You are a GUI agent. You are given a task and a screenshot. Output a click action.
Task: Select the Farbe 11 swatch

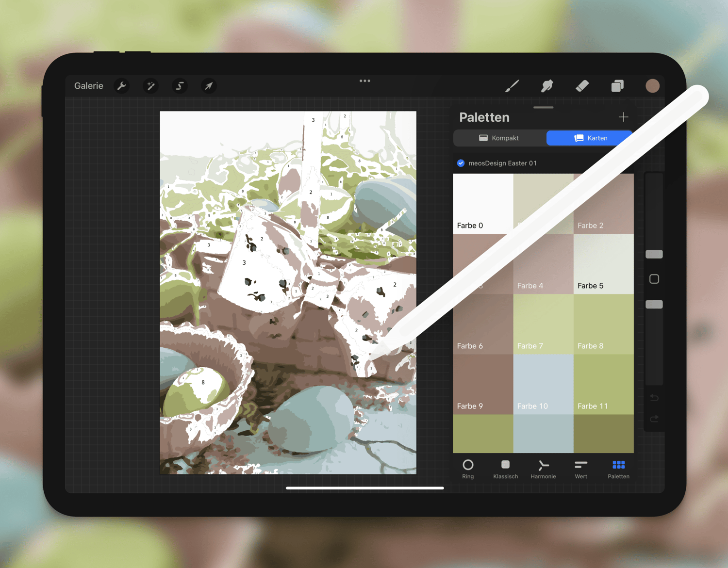pos(604,384)
